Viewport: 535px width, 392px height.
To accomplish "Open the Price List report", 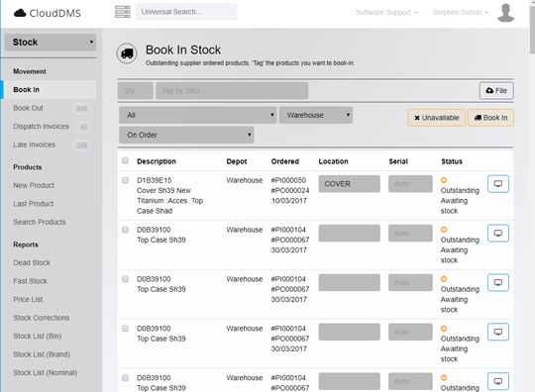I will [x=28, y=300].
